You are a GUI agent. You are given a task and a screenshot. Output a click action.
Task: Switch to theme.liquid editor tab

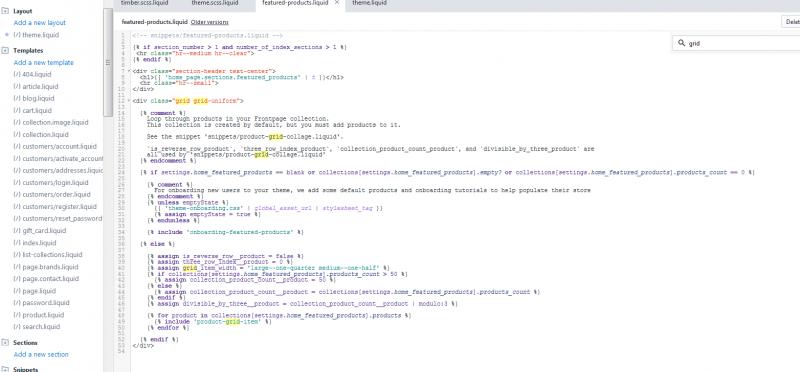point(369,3)
